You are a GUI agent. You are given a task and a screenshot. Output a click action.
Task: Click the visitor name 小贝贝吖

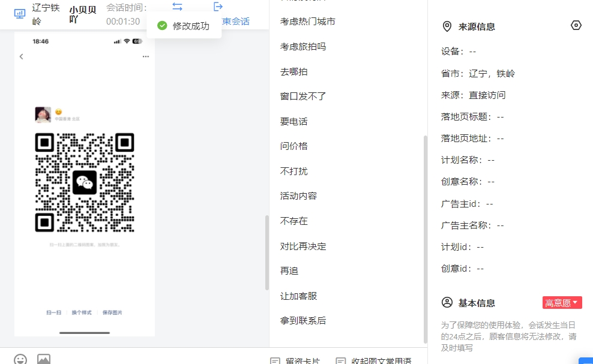click(83, 14)
